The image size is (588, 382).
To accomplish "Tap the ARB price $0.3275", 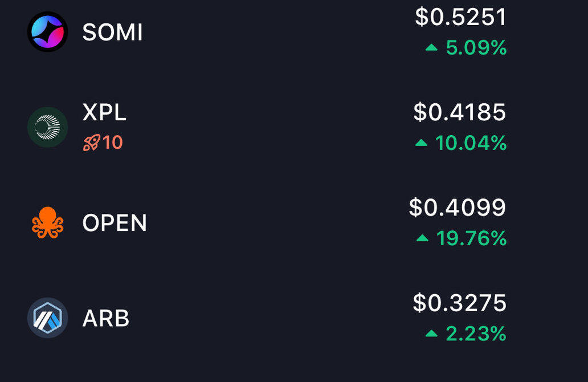I will (x=459, y=303).
